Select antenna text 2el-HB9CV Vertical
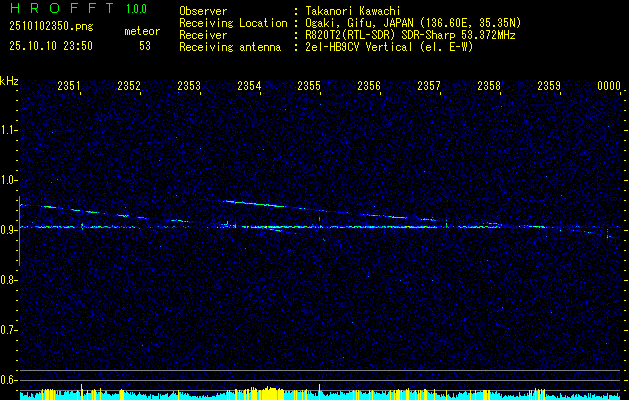 click(359, 47)
